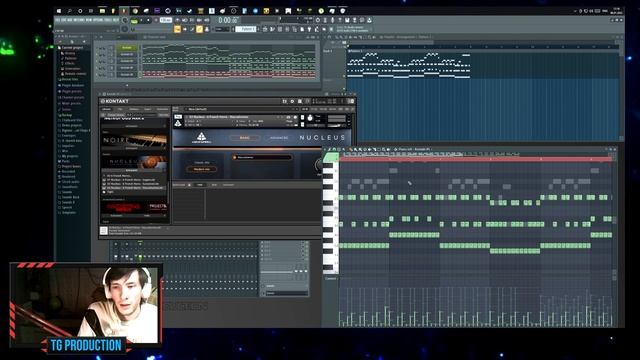Open the Noire library thumbnail
The width and height of the screenshot is (640, 360).
134,140
